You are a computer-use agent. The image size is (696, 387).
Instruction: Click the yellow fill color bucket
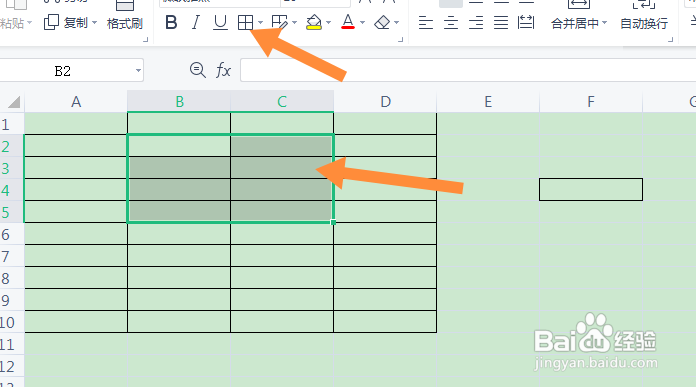click(x=314, y=22)
